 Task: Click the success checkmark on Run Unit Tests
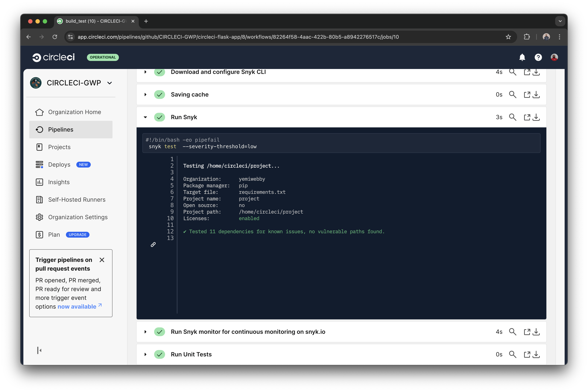click(160, 354)
